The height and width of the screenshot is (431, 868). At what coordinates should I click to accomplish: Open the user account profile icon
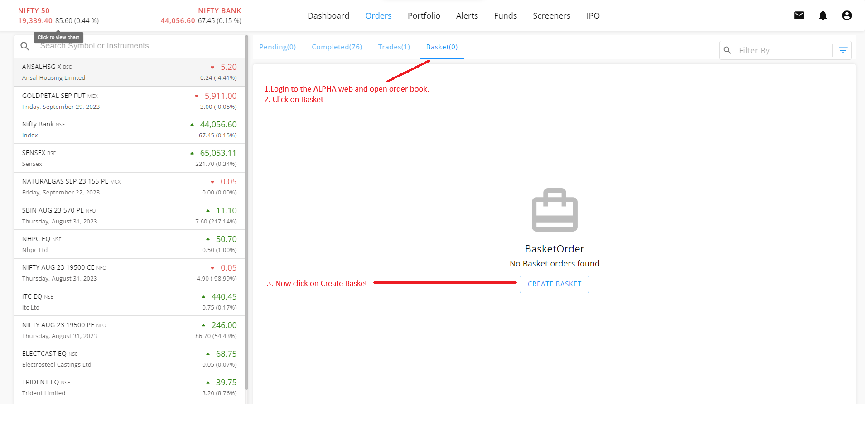tap(846, 16)
